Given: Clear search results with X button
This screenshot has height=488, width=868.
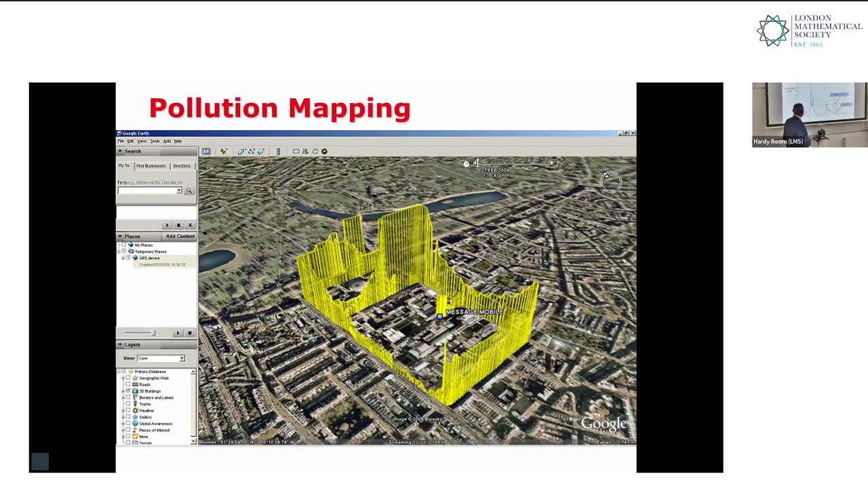Looking at the screenshot, I should pos(190,225).
